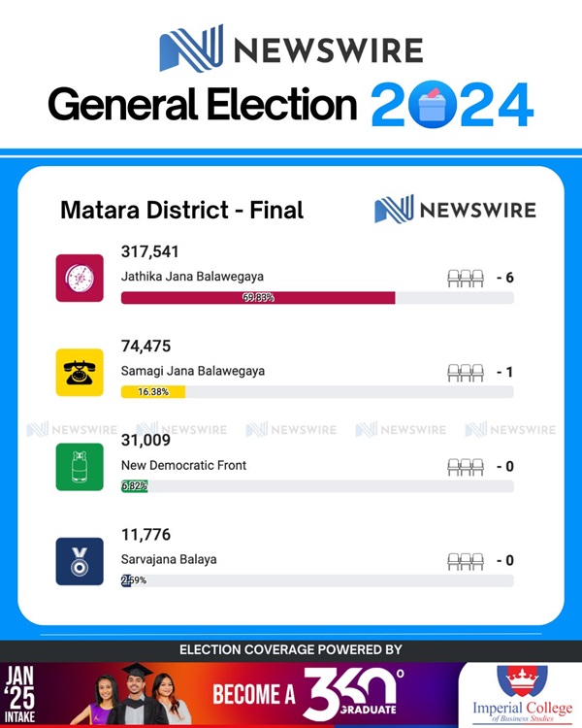Click the ballot box icon in 2024

point(435,105)
